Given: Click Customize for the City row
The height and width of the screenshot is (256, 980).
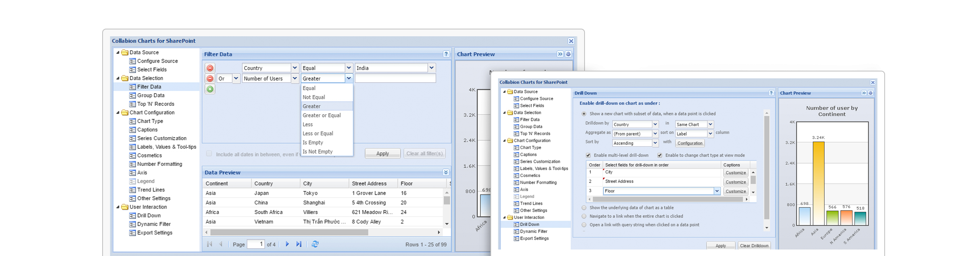Looking at the screenshot, I should pos(735,173).
